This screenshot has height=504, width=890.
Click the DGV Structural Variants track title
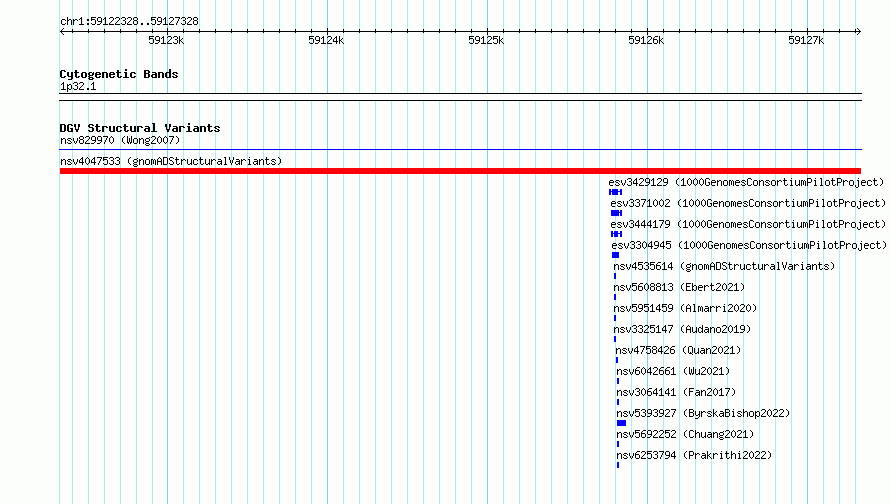click(140, 128)
